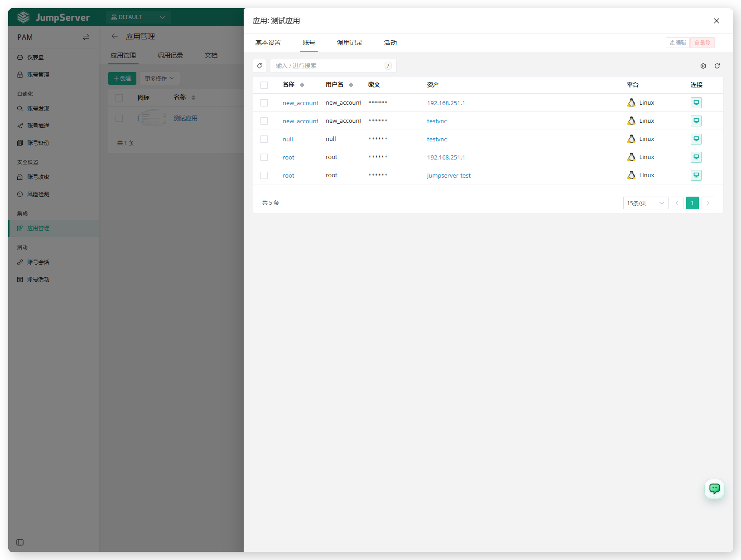Check the root row for 192.168.251.1
Viewport: 741px width, 560px height.
point(264,157)
